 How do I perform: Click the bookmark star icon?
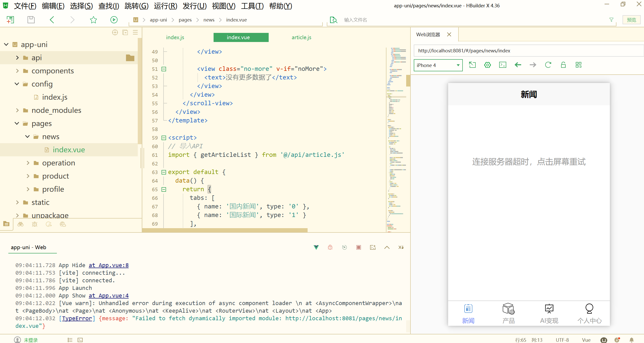(x=93, y=20)
